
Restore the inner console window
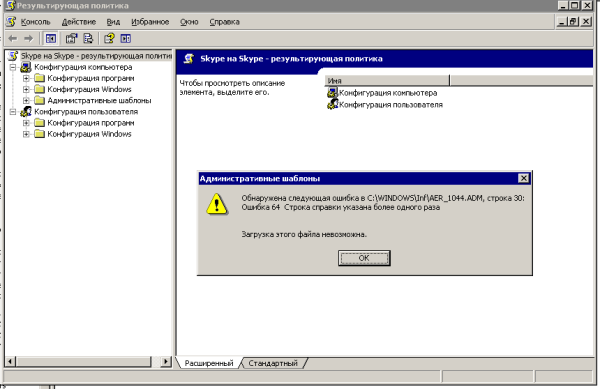573,22
